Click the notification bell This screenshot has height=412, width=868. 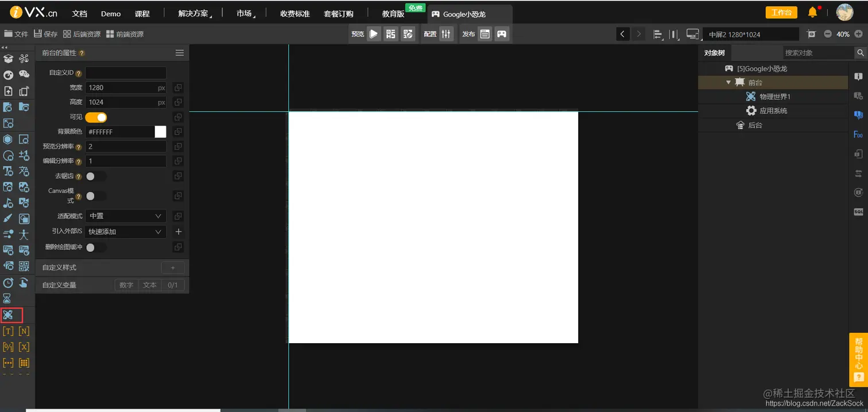[813, 12]
